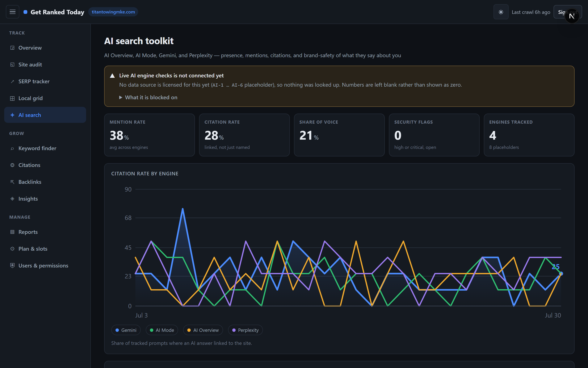Click the Plan & slots gear icon
Image resolution: width=588 pixels, height=368 pixels.
tap(12, 249)
